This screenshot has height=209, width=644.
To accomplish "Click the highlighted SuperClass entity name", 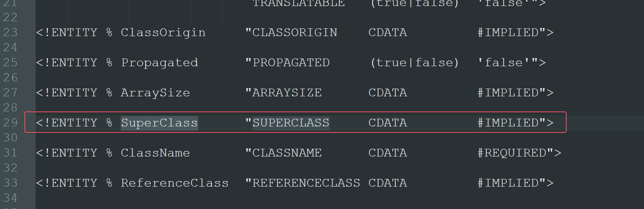I will [x=159, y=123].
